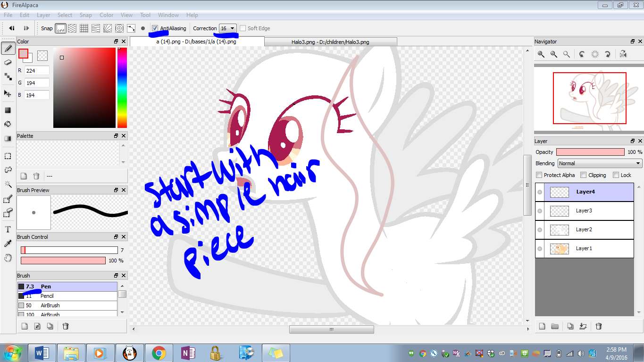Image resolution: width=644 pixels, height=362 pixels.
Task: Select the Bucket fill tool
Action: click(x=8, y=124)
